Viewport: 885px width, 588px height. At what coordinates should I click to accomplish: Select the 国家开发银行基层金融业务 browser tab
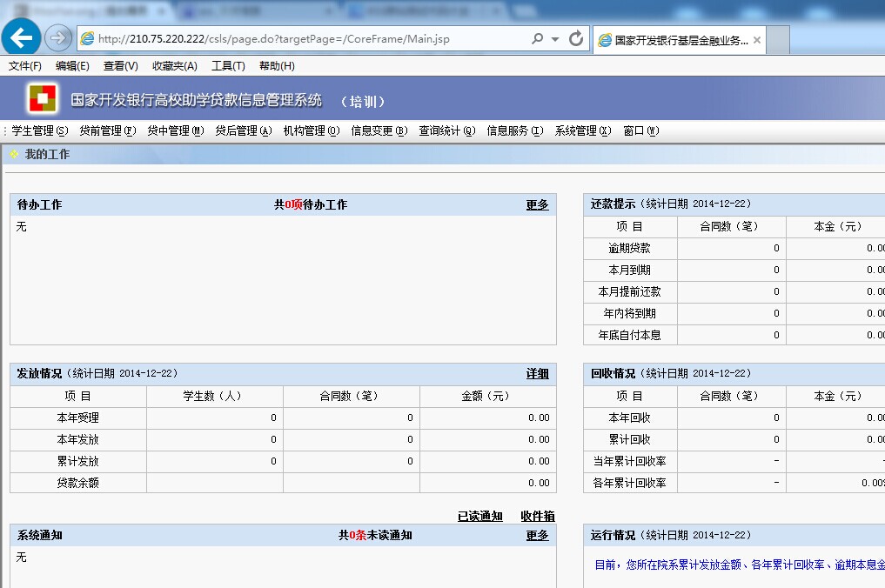coord(680,40)
